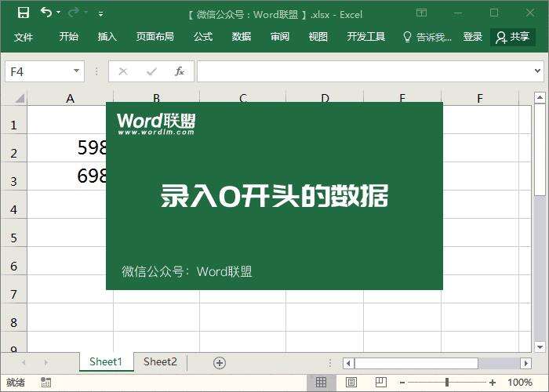
Task: Click vertical scrollbar up arrow
Action: pyautogui.click(x=540, y=97)
